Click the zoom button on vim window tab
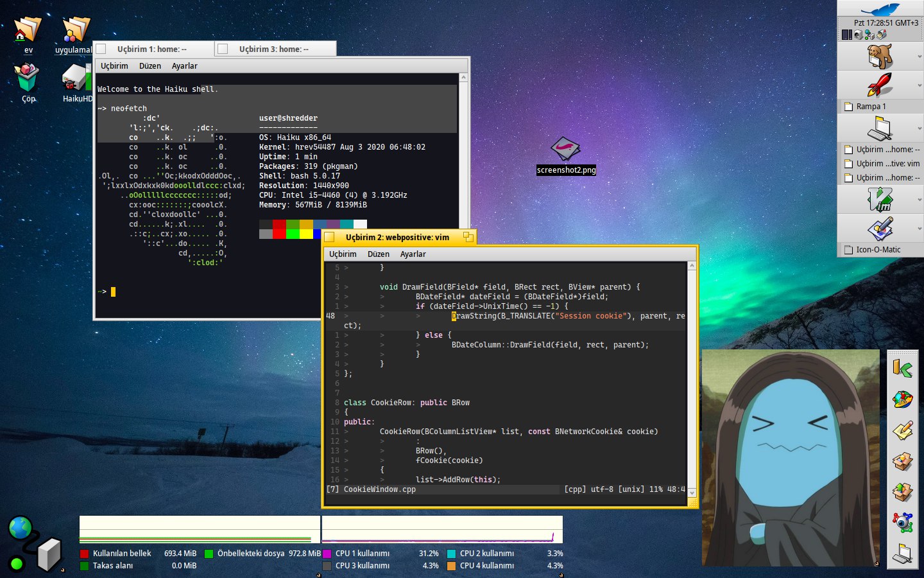Viewport: 924px width, 578px height. [x=468, y=237]
